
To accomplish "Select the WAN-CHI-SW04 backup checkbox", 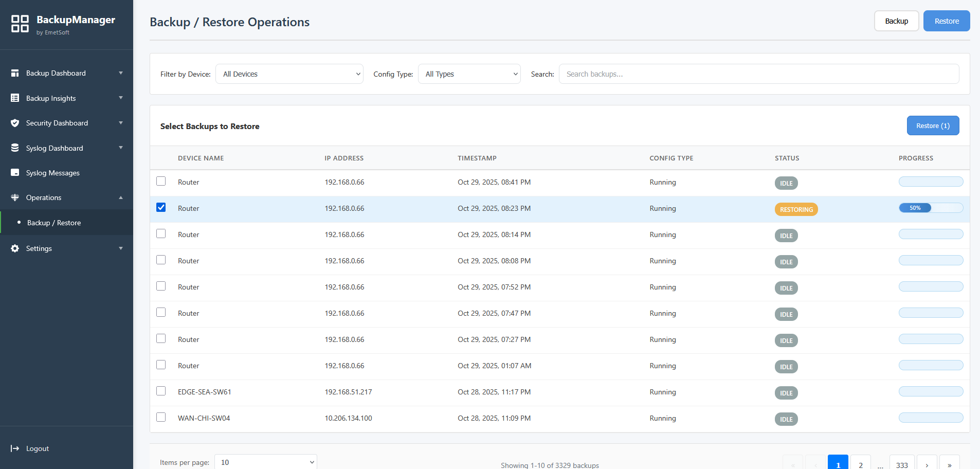I will (x=161, y=417).
